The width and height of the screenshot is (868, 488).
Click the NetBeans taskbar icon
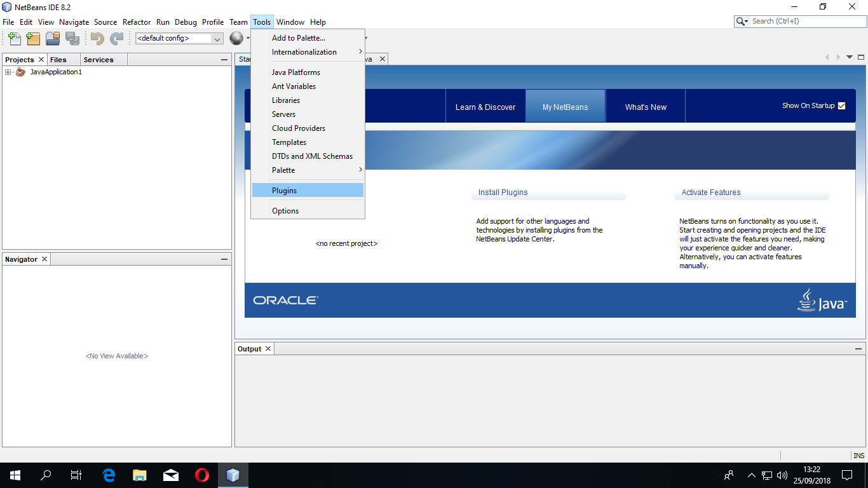pyautogui.click(x=233, y=475)
